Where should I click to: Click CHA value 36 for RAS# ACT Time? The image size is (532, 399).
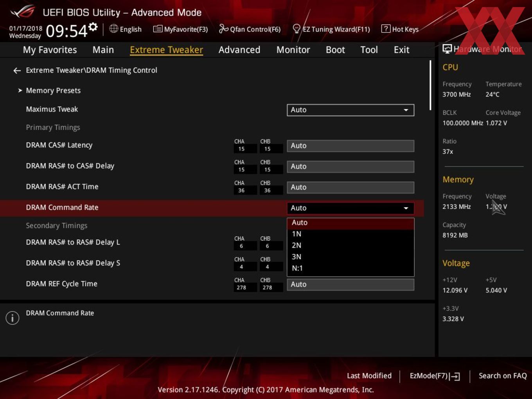[241, 191]
